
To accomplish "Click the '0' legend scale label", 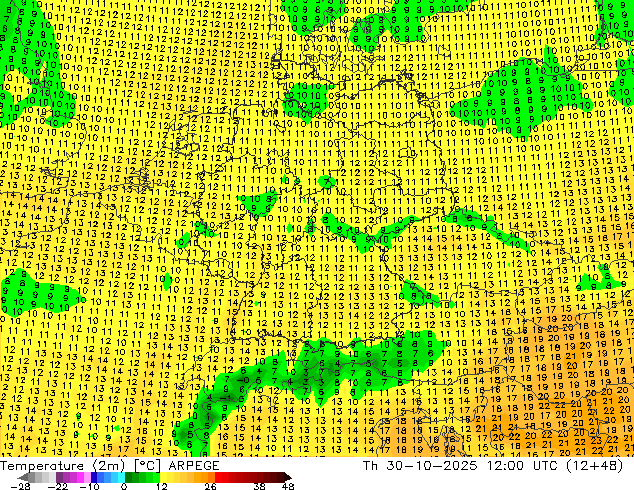I will click(125, 486).
